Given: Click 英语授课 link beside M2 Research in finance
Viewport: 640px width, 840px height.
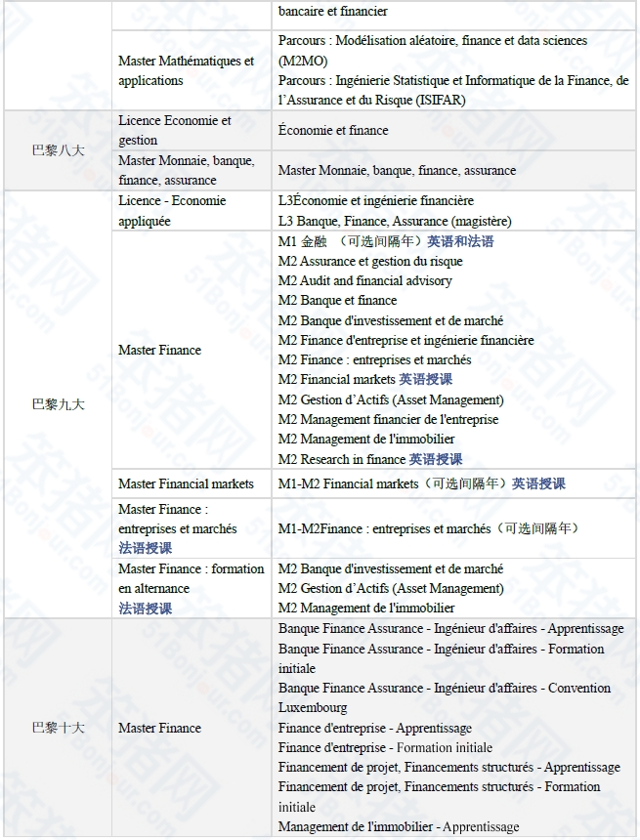Looking at the screenshot, I should click(436, 460).
